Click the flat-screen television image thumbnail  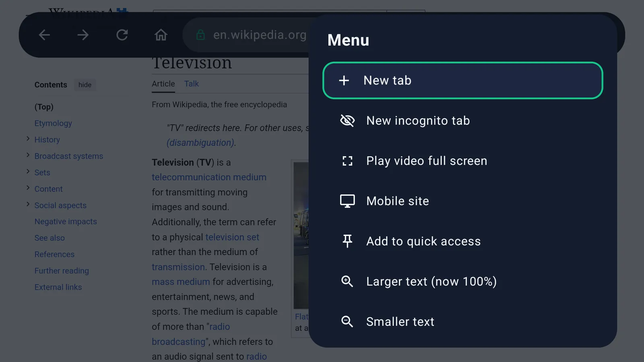point(301,235)
